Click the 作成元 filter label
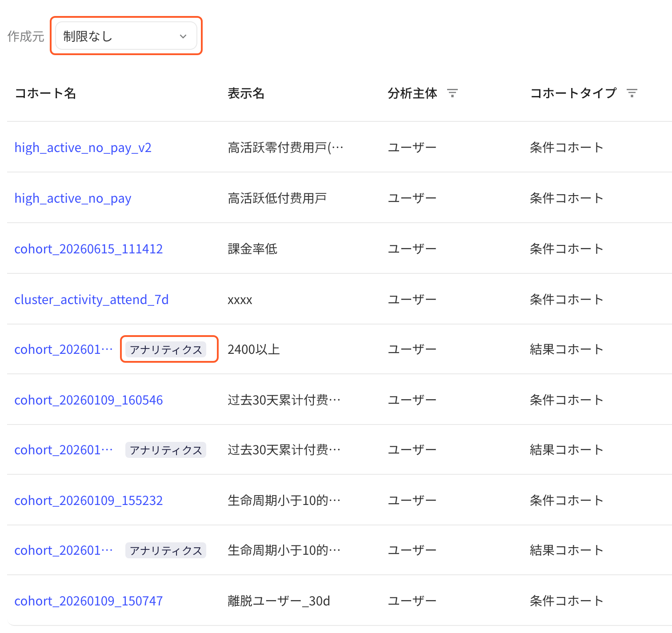Image resolution: width=672 pixels, height=633 pixels. tap(26, 36)
